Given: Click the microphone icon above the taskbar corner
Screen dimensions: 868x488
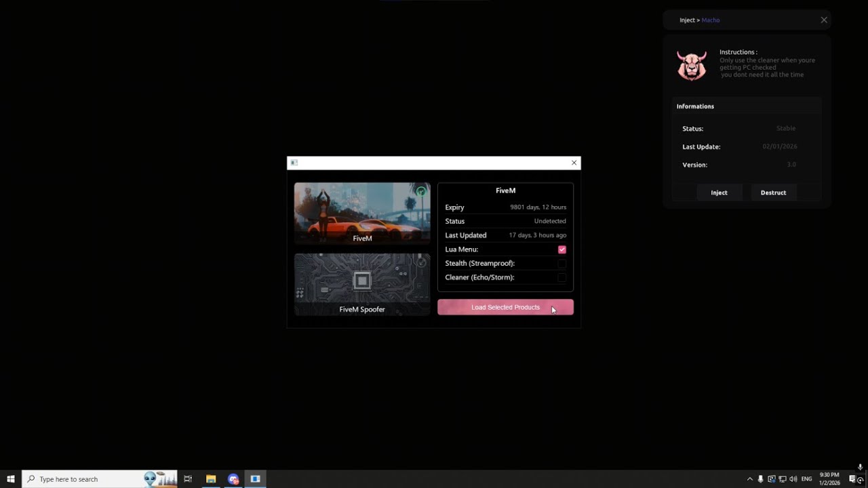Looking at the screenshot, I should click(860, 467).
